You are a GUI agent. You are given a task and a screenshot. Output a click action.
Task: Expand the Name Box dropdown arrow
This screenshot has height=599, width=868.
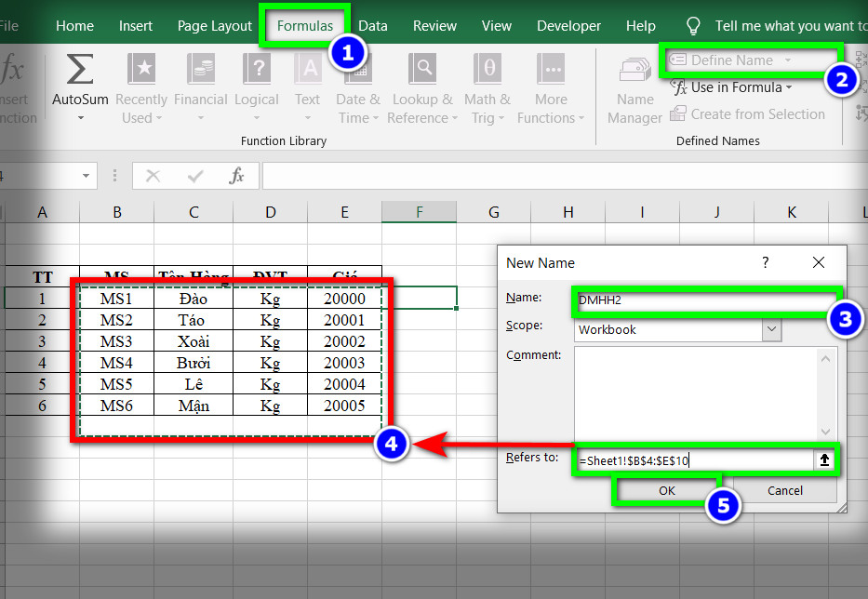(x=86, y=176)
